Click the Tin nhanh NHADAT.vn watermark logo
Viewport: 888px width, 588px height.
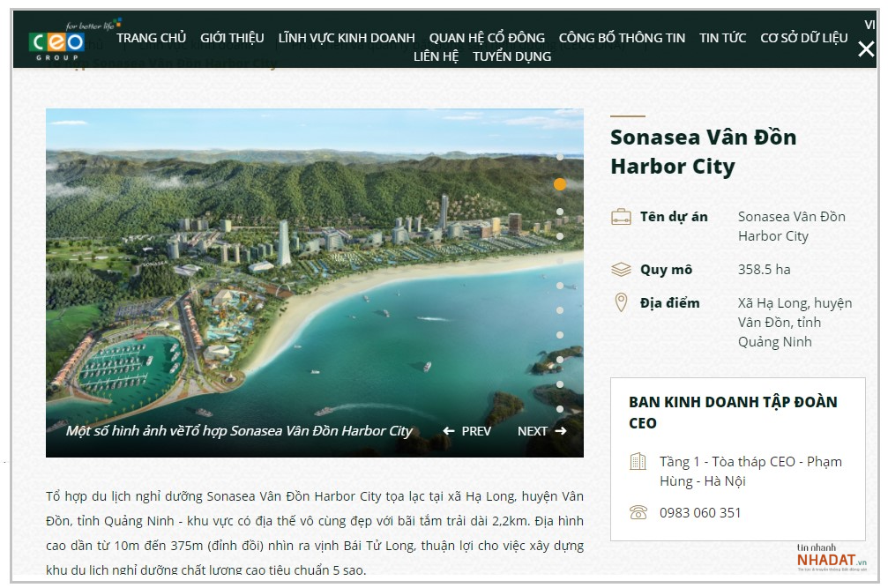pyautogui.click(x=831, y=557)
